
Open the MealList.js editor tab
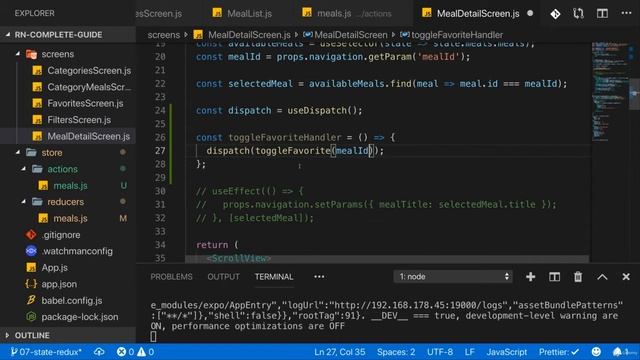coord(242,13)
